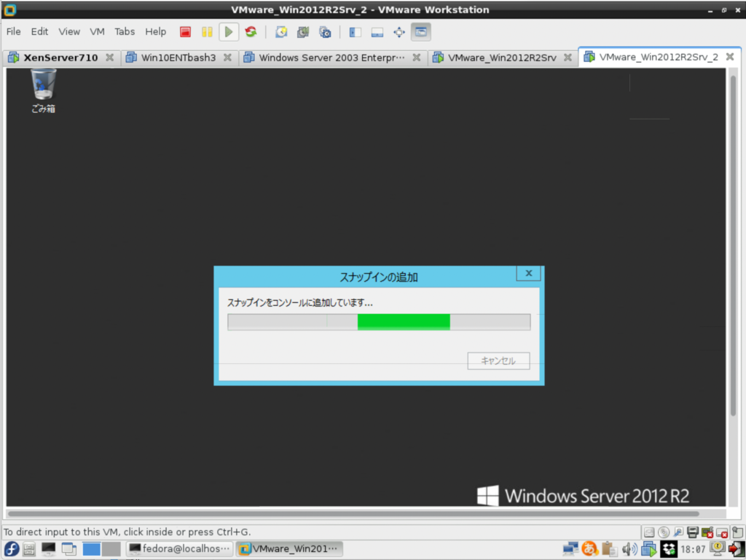Image resolution: width=746 pixels, height=560 pixels.
Task: Switch to Windows Server 2003 Enterprise tab
Action: tap(331, 58)
